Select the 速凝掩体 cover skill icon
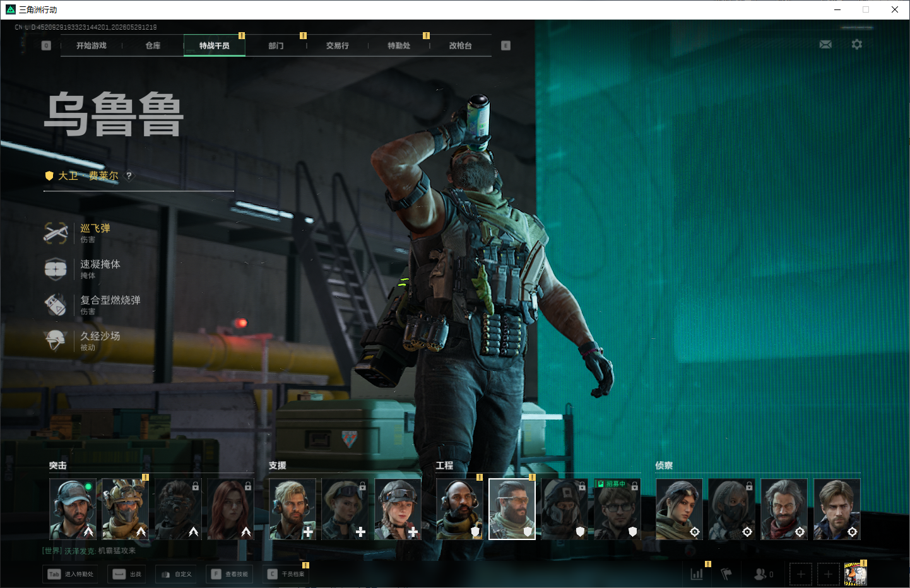Viewport: 910px width, 588px height. (56, 269)
